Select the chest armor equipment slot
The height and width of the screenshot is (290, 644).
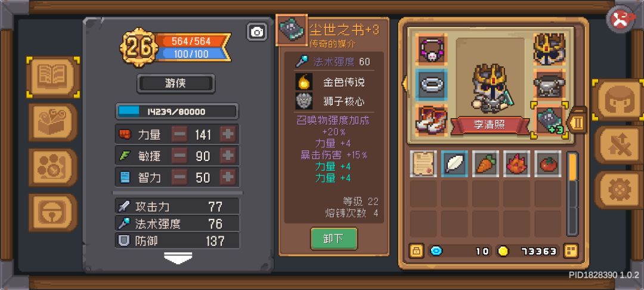tap(549, 85)
